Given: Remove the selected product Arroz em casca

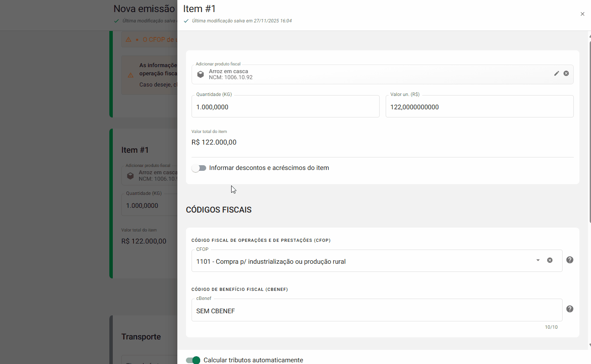Looking at the screenshot, I should tap(566, 74).
